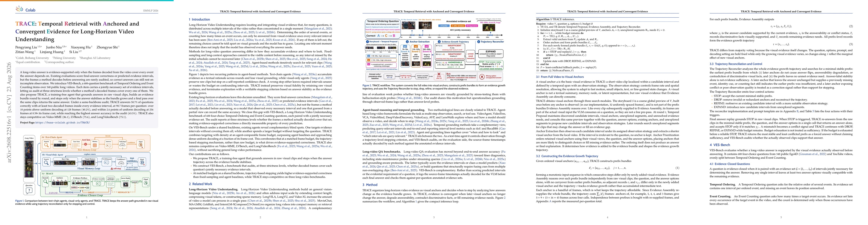
Task: Click the Event B frogs thumbnail above timeline
Action: [x=489, y=28]
